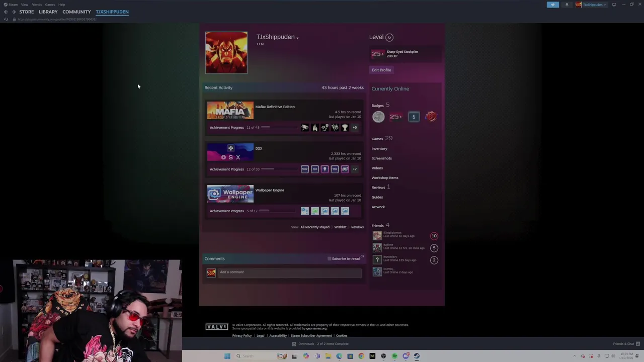Switch to the COMMUNITY tab
The width and height of the screenshot is (644, 362).
76,12
